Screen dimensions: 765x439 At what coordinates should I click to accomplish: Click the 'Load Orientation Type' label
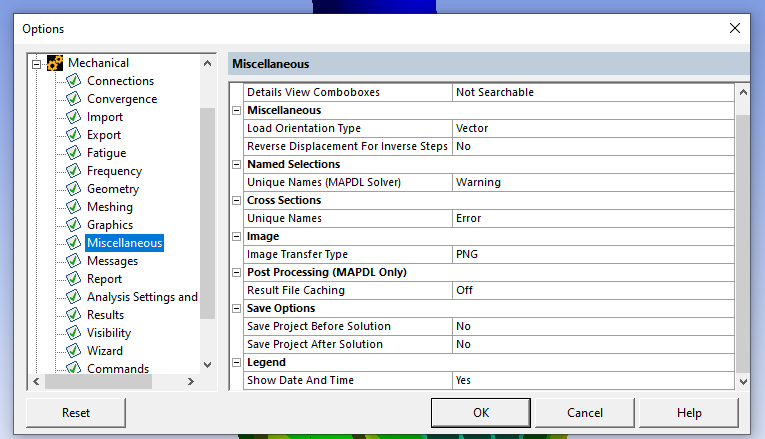[x=304, y=128]
